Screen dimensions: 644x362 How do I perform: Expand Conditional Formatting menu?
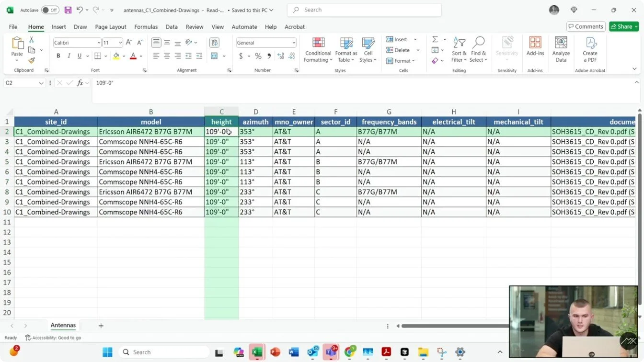click(x=318, y=49)
